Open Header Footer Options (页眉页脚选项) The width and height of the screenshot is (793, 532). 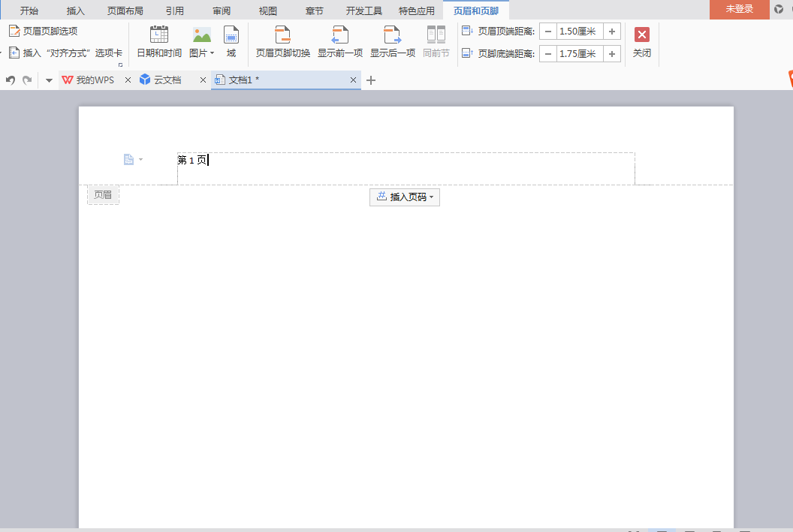44,31
